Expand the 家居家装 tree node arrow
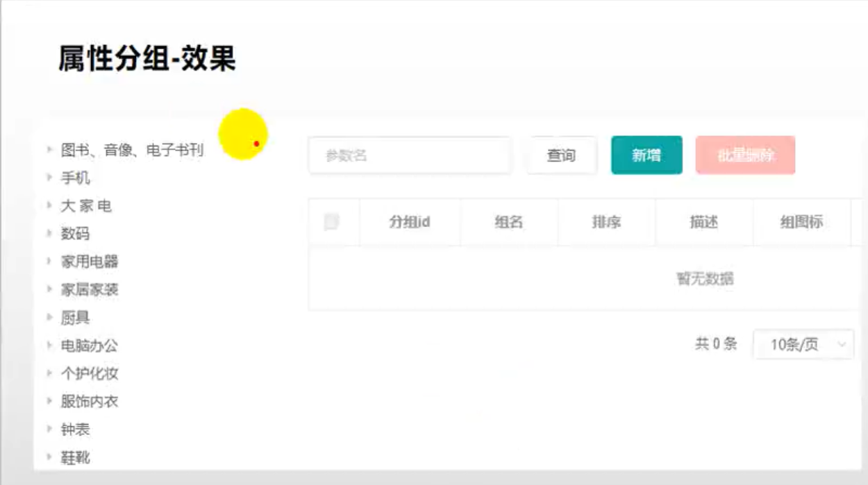Viewport: 868px width, 485px height. coord(49,289)
